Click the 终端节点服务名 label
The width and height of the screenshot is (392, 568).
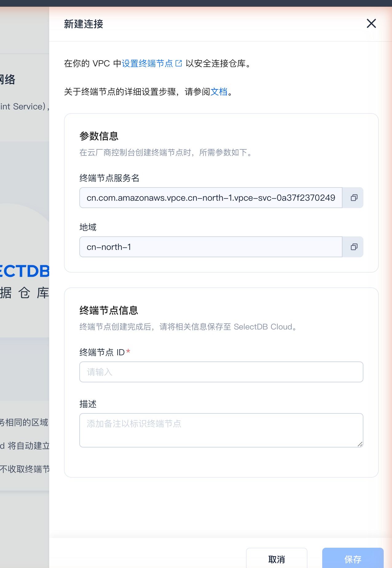pos(109,178)
